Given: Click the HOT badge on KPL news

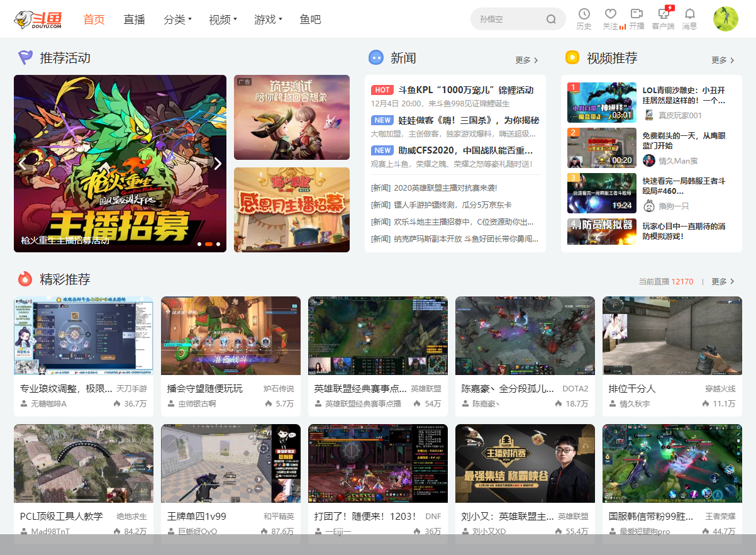Looking at the screenshot, I should click(382, 90).
